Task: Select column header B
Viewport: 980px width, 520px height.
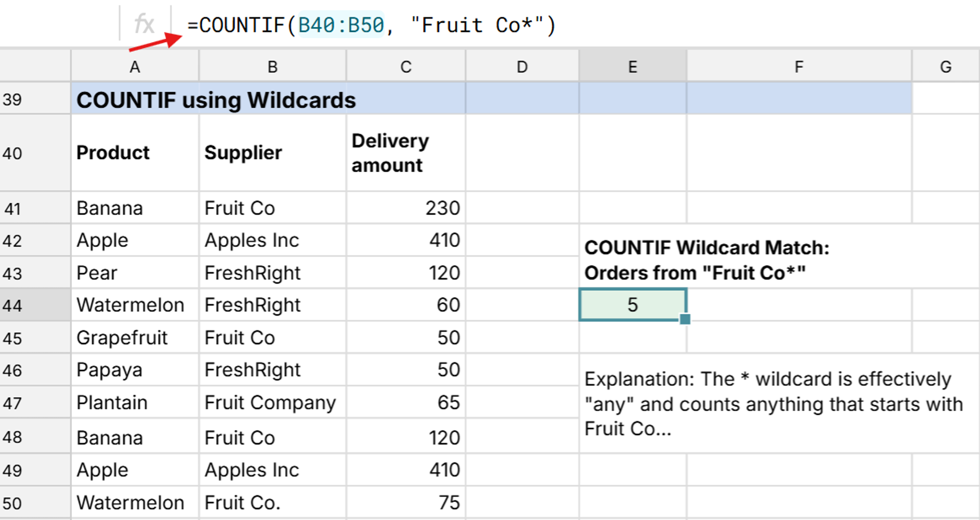Action: pos(272,66)
